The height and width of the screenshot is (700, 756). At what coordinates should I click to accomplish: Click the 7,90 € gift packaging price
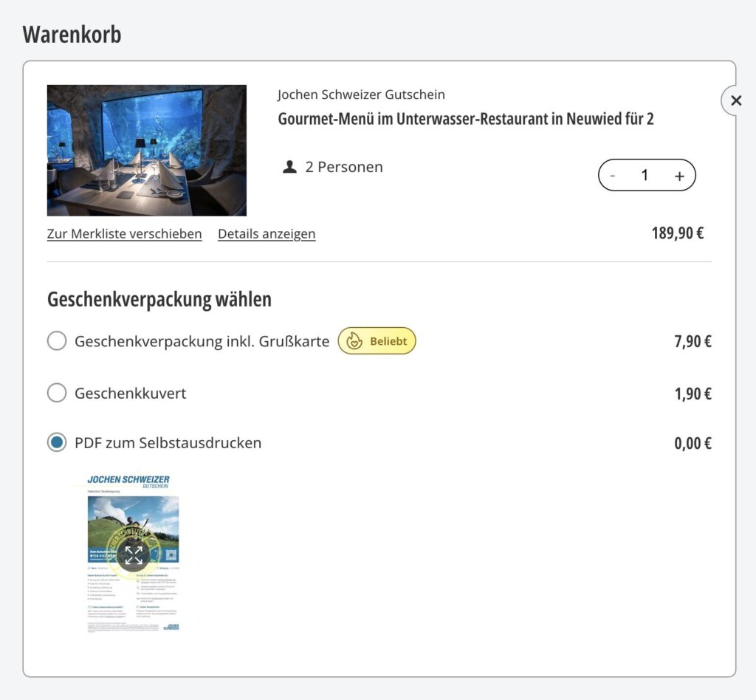point(693,341)
